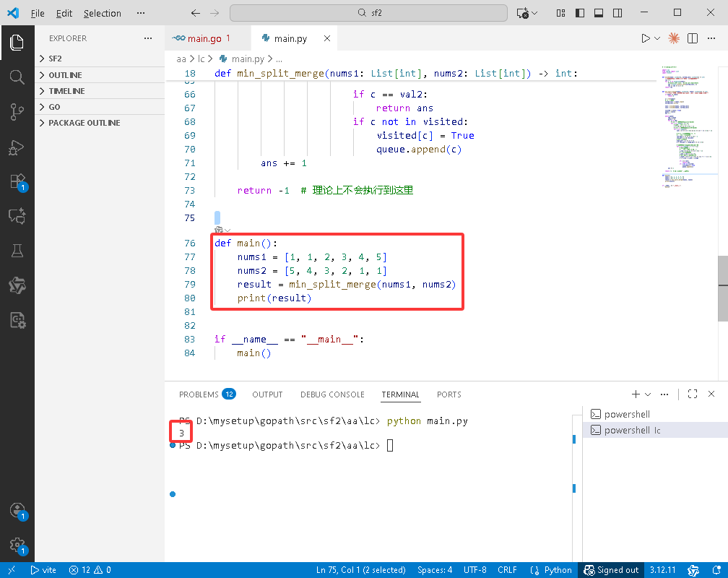Click the Ln 75, Col 1 status
The height and width of the screenshot is (578, 728).
(x=361, y=570)
